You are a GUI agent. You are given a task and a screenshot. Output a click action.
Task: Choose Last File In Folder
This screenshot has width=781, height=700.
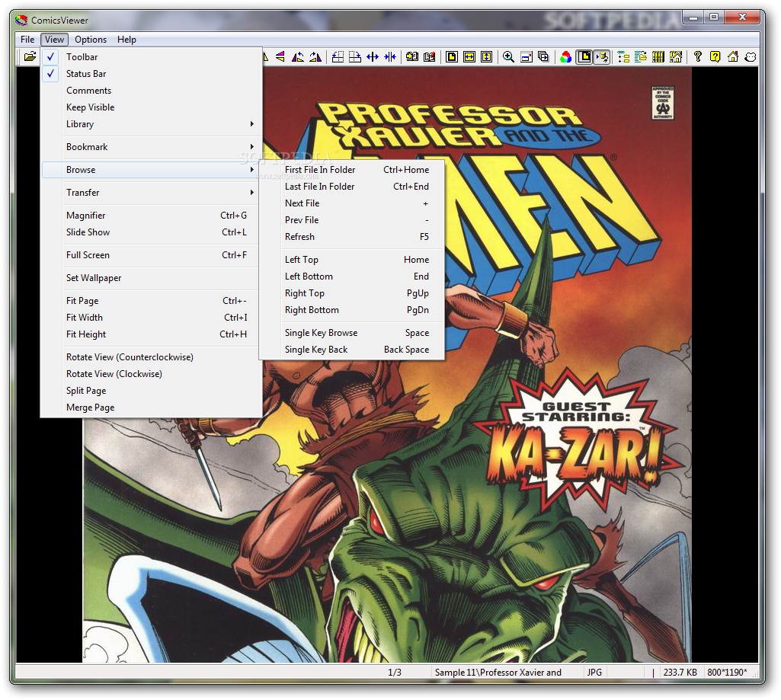352,187
